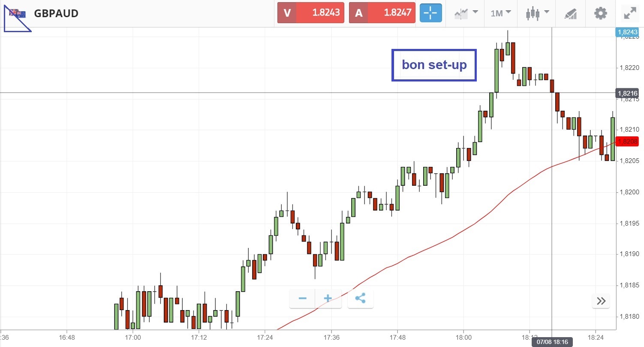Click the red 1.8208 moving average price label

(627, 141)
